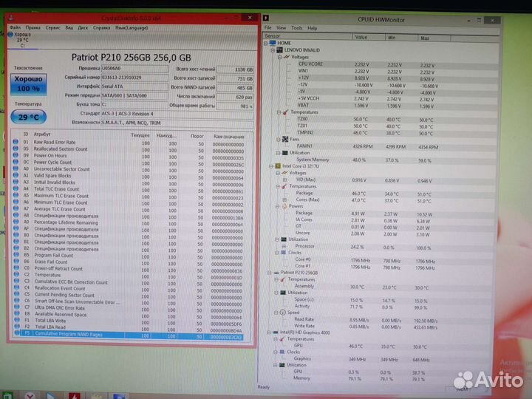This screenshot has height=399, width=532.
Task: Click status circle of Raw Read Error Rate row
Action: tap(16, 142)
